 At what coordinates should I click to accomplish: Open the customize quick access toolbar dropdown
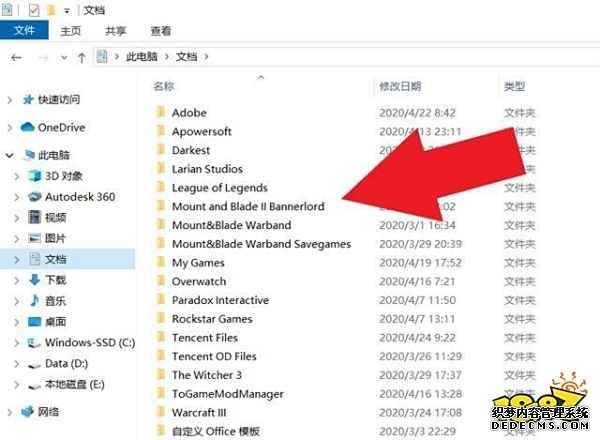pos(67,11)
